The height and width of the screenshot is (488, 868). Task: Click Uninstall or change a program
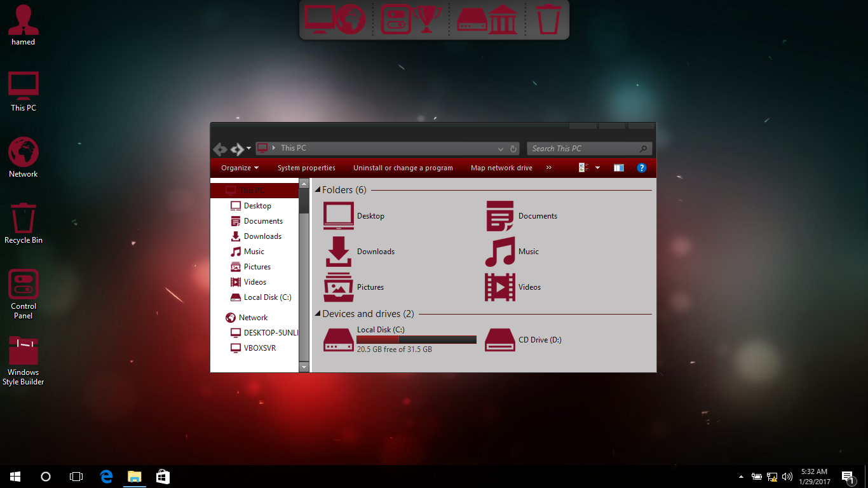click(x=403, y=168)
